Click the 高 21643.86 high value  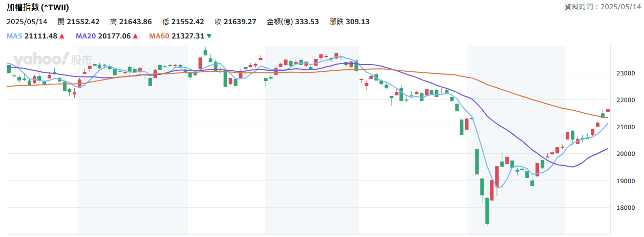(x=131, y=22)
